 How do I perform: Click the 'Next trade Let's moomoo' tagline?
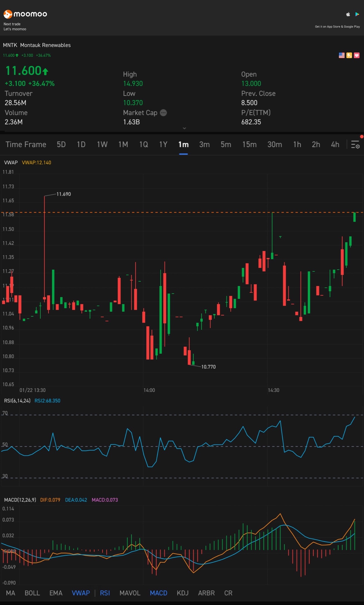[x=15, y=26]
